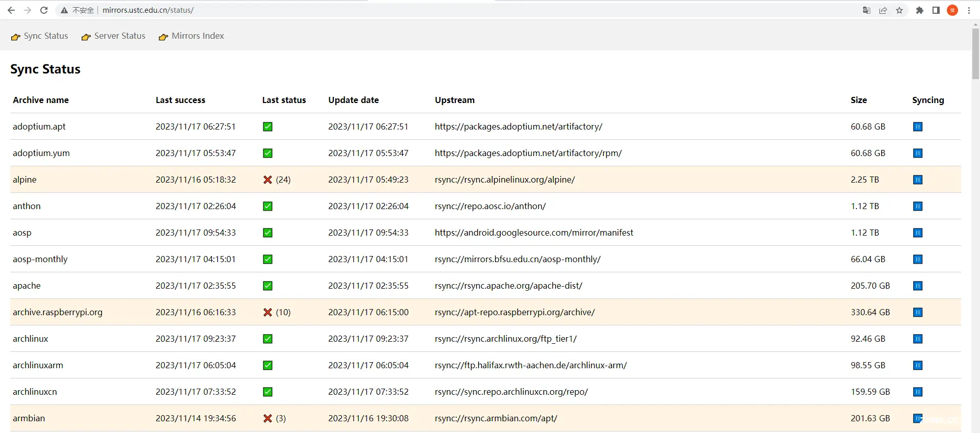Image resolution: width=980 pixels, height=433 pixels.
Task: Click the syncing pause icon for adoptium.apt
Action: [x=918, y=126]
